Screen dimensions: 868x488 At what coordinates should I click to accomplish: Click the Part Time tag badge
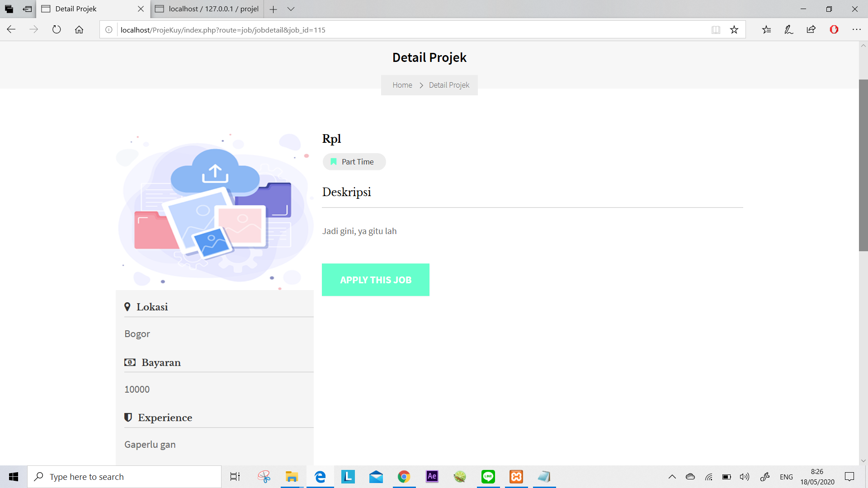(x=354, y=162)
